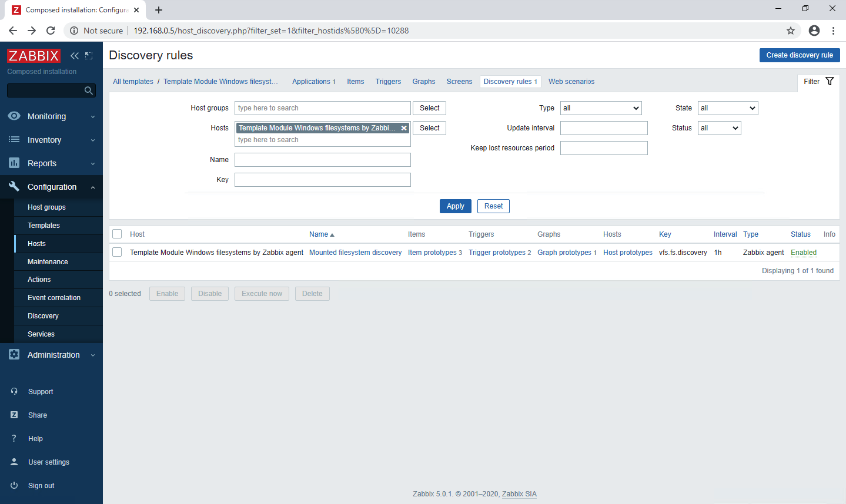The height and width of the screenshot is (504, 846).
Task: Open the Screens tab
Action: pyautogui.click(x=459, y=82)
